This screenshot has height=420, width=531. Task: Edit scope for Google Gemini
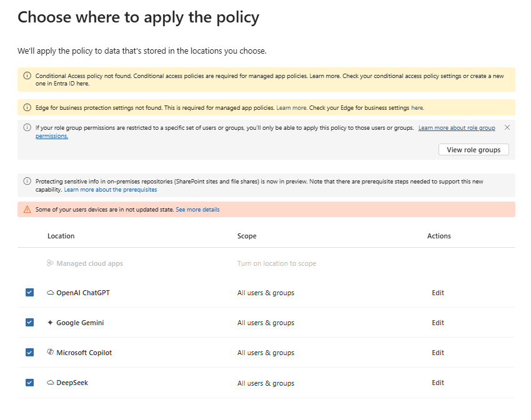click(437, 323)
